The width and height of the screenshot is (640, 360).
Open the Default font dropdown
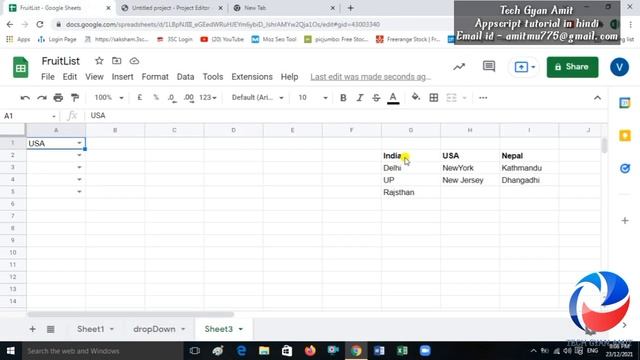click(x=258, y=98)
